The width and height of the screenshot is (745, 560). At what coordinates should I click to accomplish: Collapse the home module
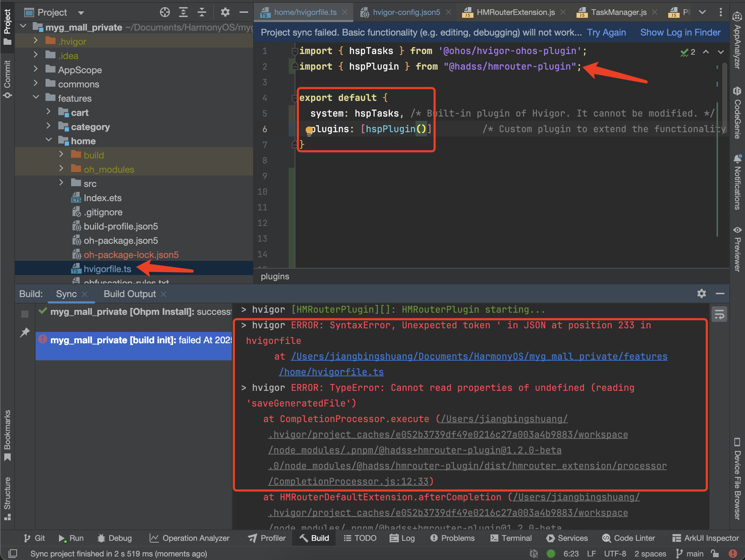coord(48,140)
